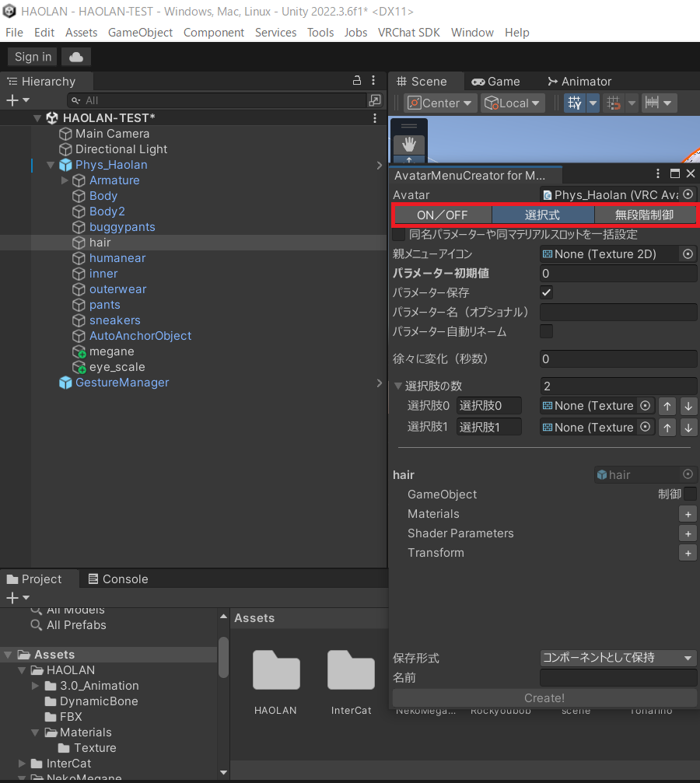700x783 pixels.
Task: Open the VRChat SDK menu
Action: (x=408, y=33)
